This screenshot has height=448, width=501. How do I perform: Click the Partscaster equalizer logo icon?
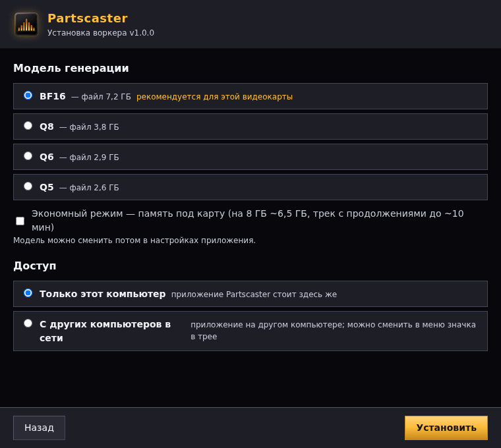pos(26,24)
